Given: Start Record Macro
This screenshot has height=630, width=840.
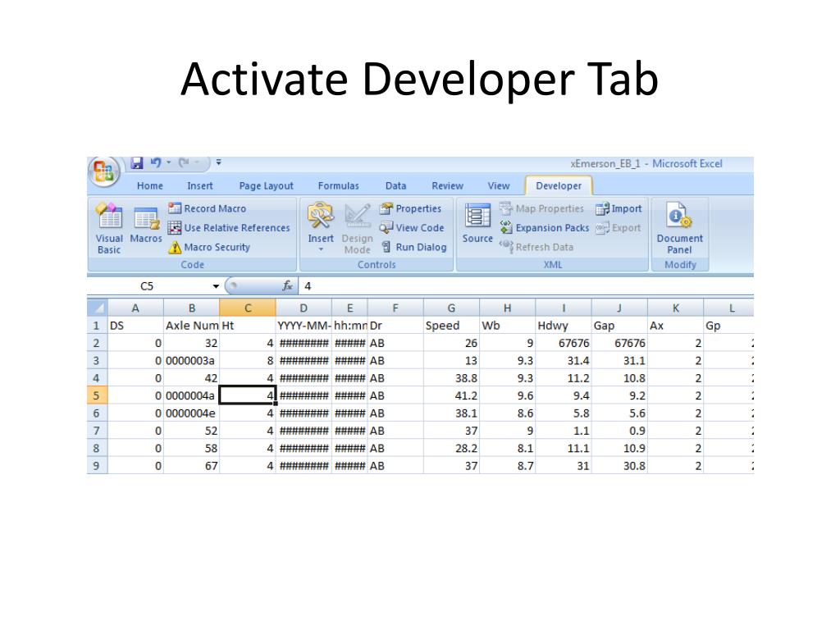Looking at the screenshot, I should [207, 208].
